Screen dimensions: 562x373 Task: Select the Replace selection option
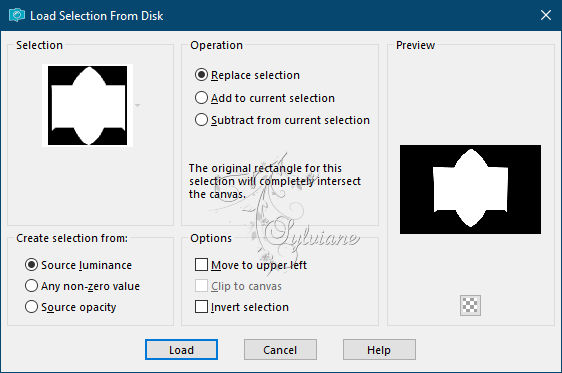point(247,75)
